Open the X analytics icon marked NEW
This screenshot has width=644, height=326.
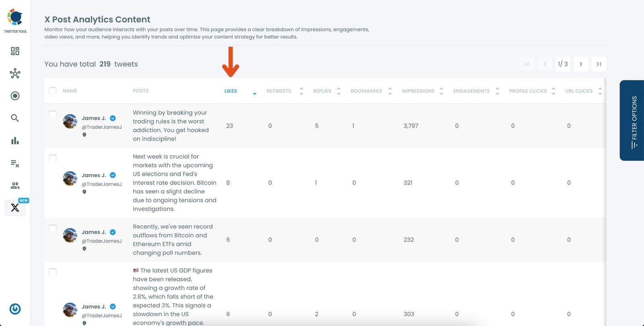click(15, 208)
